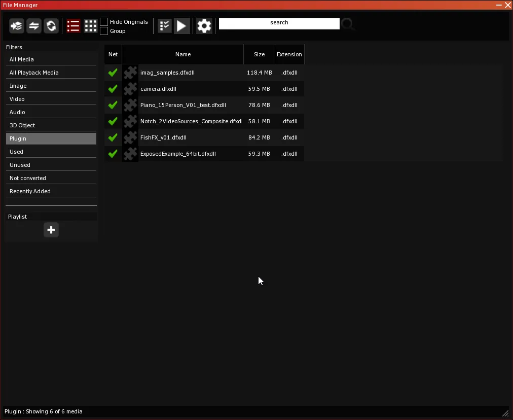Switch to grid thumbnail view
The height and width of the screenshot is (420, 513).
pyautogui.click(x=91, y=26)
